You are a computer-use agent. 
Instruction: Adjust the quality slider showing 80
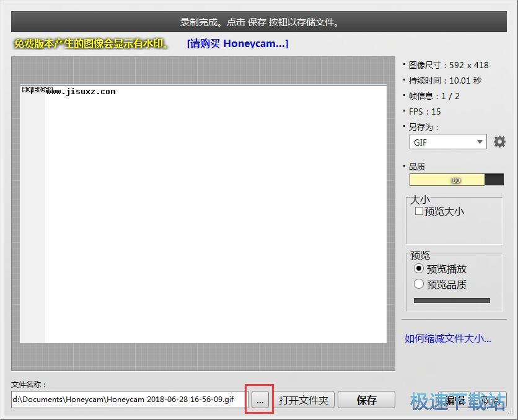tap(457, 180)
